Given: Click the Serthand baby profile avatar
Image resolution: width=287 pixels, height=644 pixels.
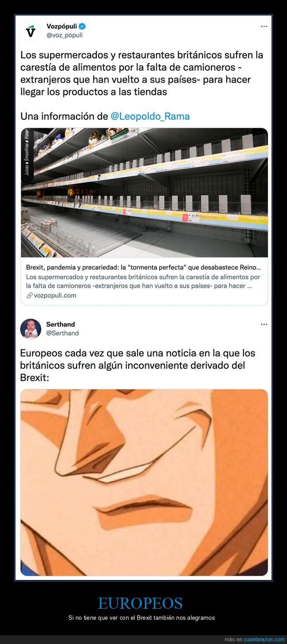Looking at the screenshot, I should [31, 329].
